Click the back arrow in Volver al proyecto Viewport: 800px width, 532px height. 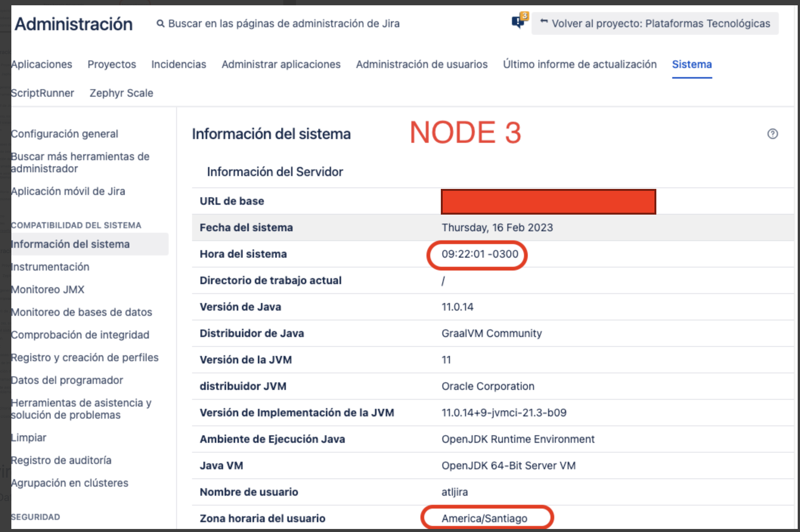coord(544,22)
